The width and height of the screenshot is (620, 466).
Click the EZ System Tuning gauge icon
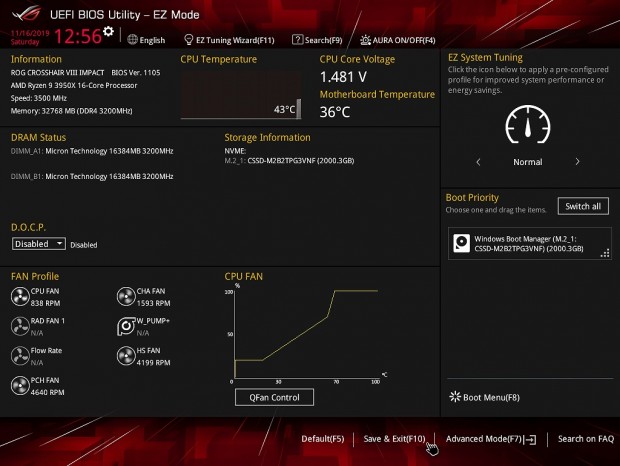[x=528, y=125]
